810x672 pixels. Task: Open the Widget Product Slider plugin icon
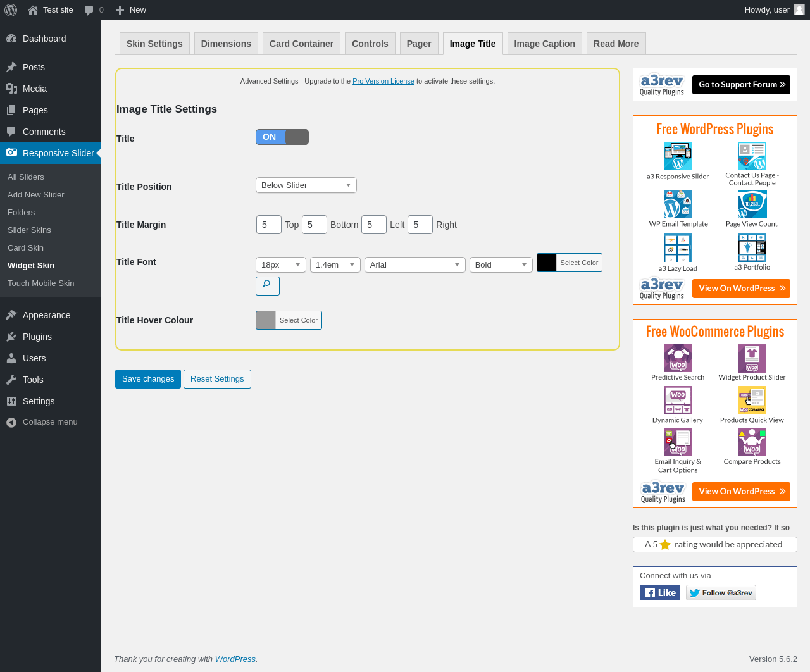coord(752,358)
